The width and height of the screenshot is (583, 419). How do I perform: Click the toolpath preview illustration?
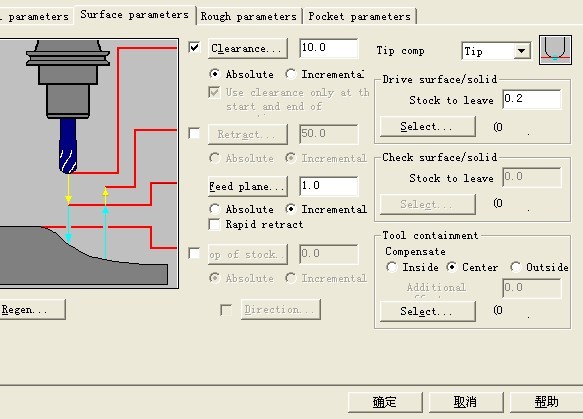click(89, 164)
